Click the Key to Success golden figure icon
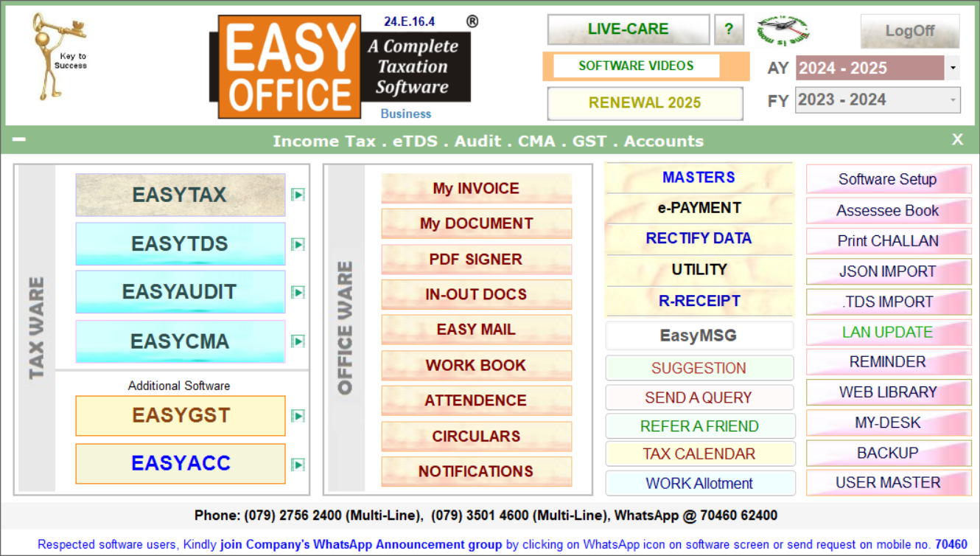This screenshot has height=556, width=980. (59, 56)
